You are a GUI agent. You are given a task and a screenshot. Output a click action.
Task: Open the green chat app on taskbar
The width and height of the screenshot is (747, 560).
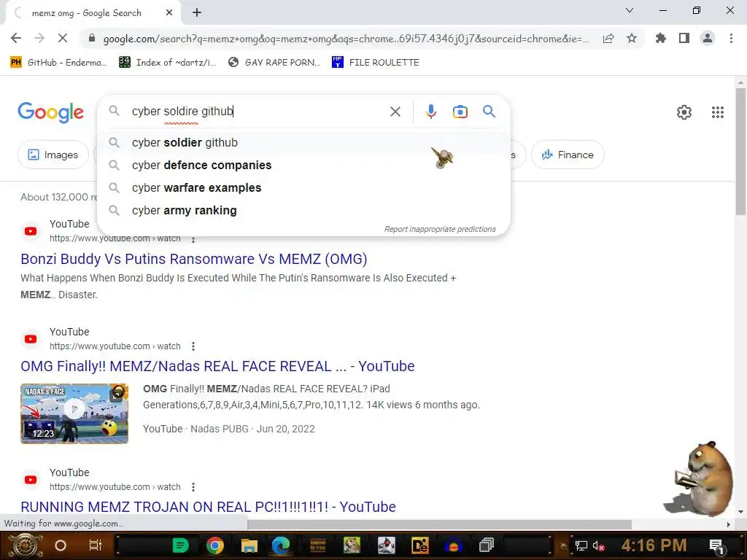[180, 545]
